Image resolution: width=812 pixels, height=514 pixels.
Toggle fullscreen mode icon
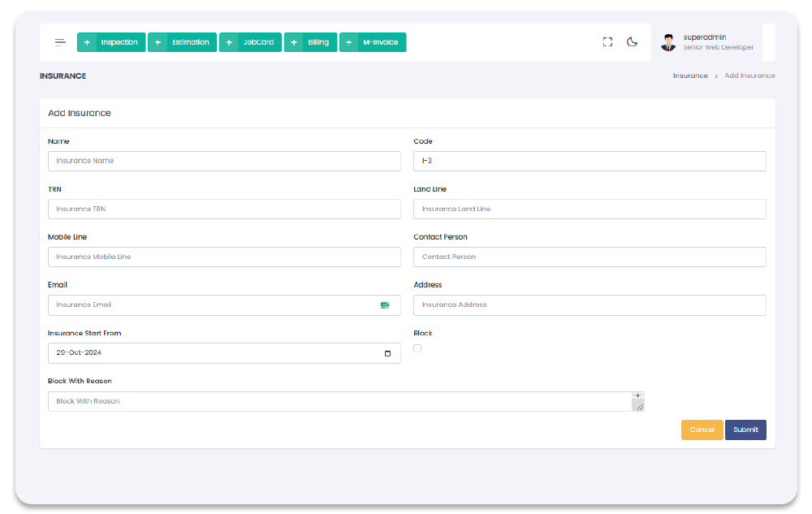(x=607, y=42)
